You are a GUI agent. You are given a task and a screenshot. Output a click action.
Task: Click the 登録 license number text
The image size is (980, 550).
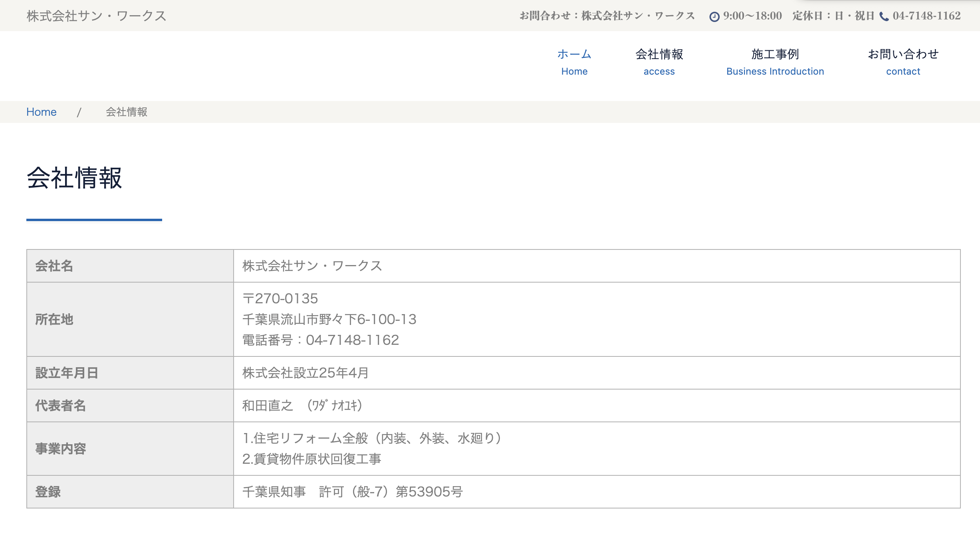pos(352,492)
